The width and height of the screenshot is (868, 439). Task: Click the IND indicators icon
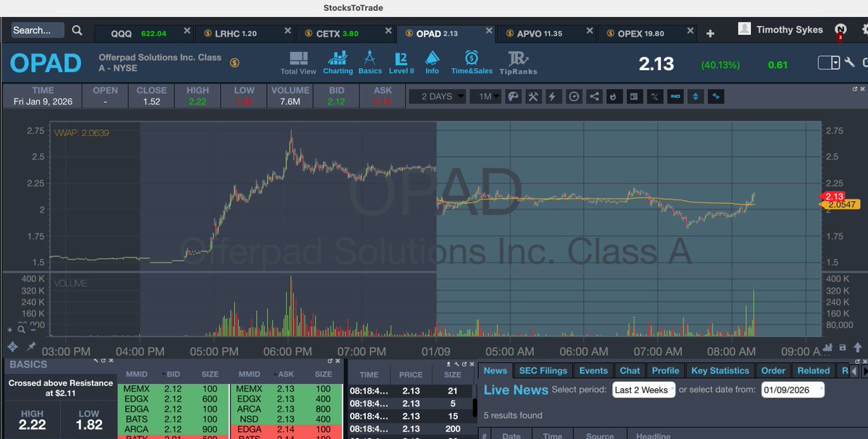coord(675,96)
